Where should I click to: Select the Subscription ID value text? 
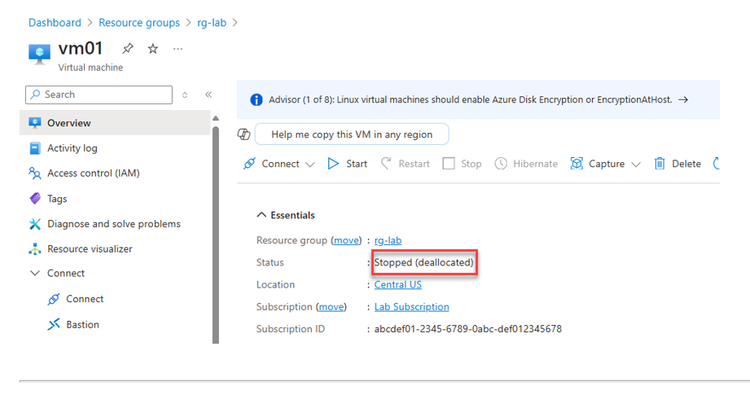[x=468, y=329]
